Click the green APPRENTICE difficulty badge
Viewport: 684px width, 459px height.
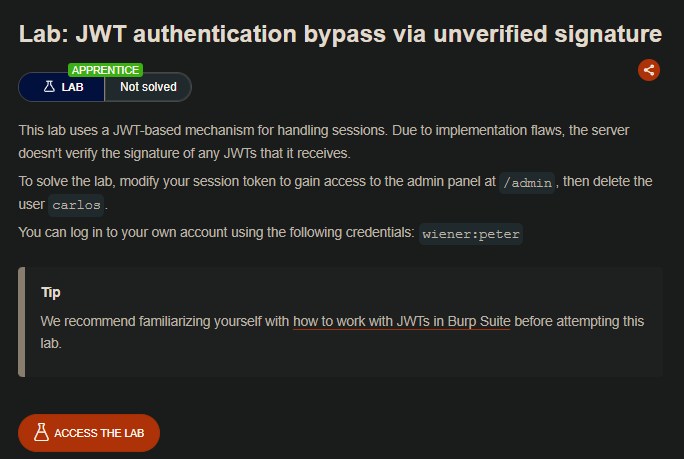105,70
